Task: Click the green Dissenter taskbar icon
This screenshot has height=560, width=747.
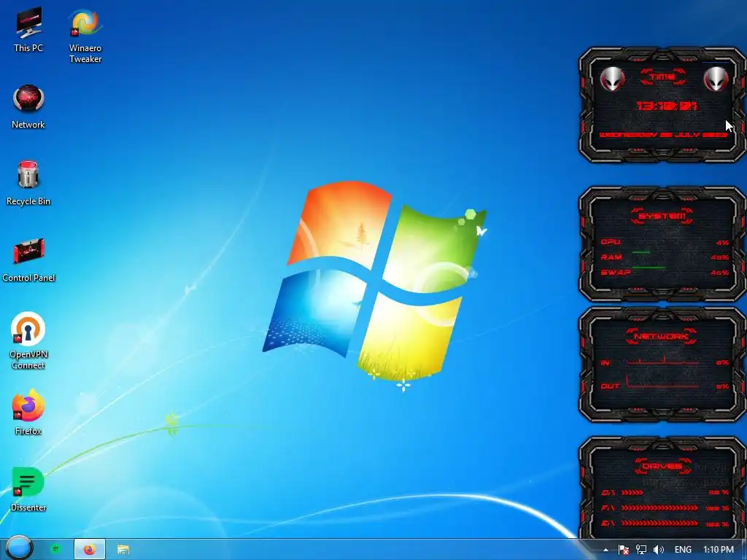Action: coord(55,549)
